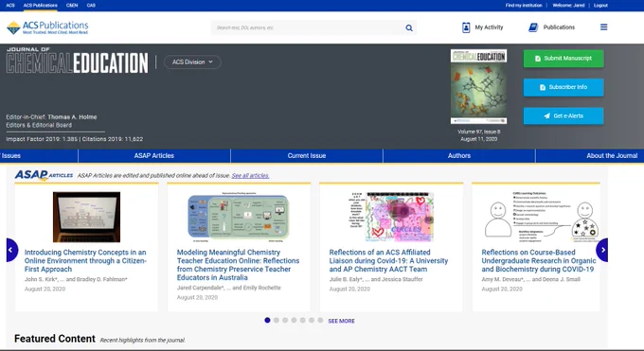Click the Julie B. Ealy authors line

click(376, 279)
